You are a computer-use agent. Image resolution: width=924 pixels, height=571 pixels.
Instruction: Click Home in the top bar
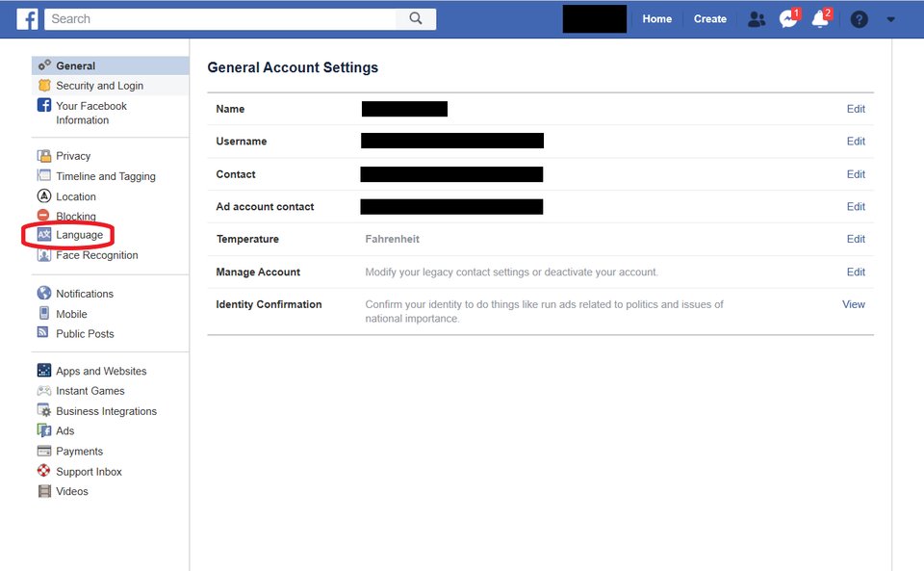click(657, 19)
